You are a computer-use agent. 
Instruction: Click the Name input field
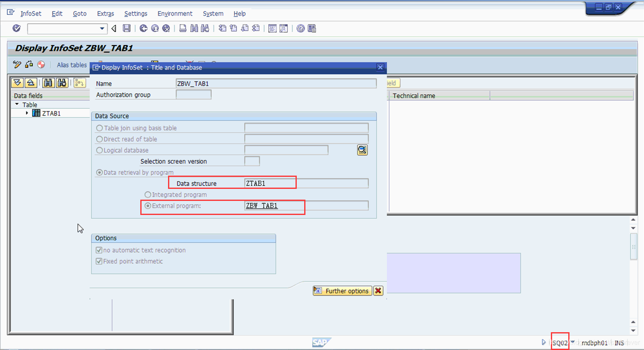[276, 84]
